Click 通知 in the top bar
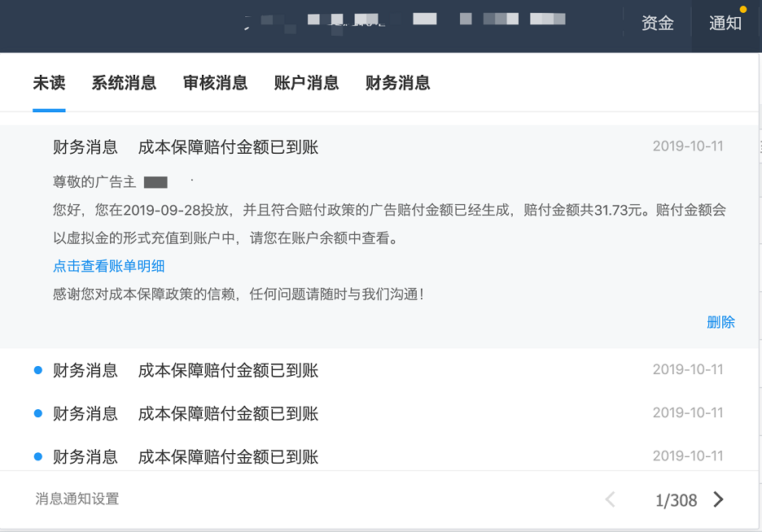 tap(725, 24)
